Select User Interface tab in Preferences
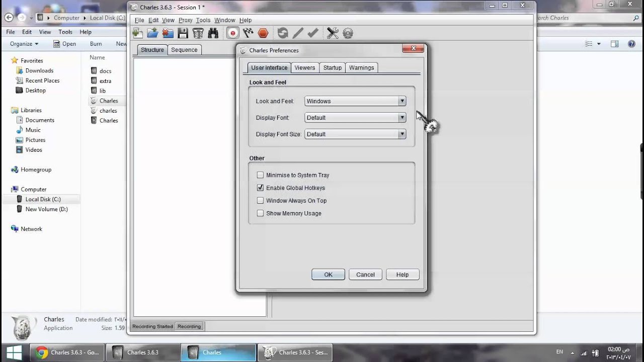Image resolution: width=644 pixels, height=362 pixels. pos(269,67)
